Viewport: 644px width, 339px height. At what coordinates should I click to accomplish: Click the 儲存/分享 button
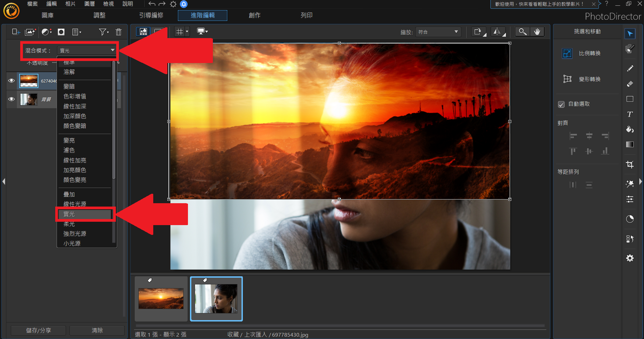(x=38, y=330)
